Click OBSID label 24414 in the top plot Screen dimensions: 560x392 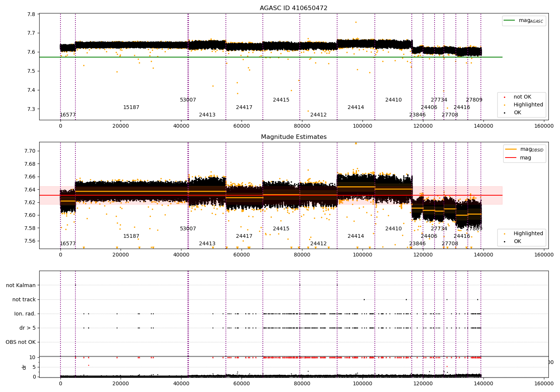pyautogui.click(x=356, y=108)
